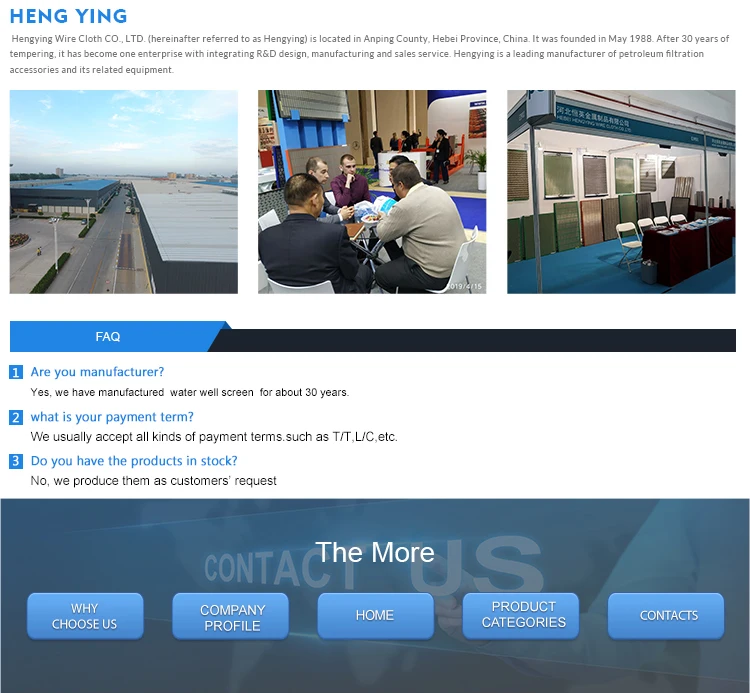Open the meeting at exhibition photo
The width and height of the screenshot is (750, 693).
pyautogui.click(x=372, y=192)
